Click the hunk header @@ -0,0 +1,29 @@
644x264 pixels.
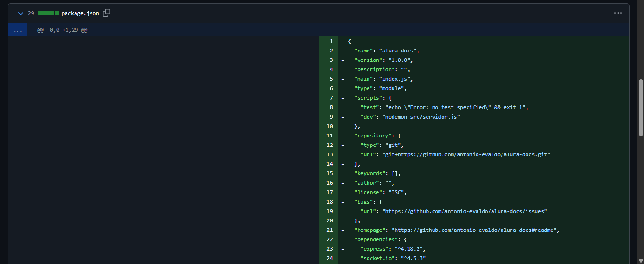click(x=62, y=30)
